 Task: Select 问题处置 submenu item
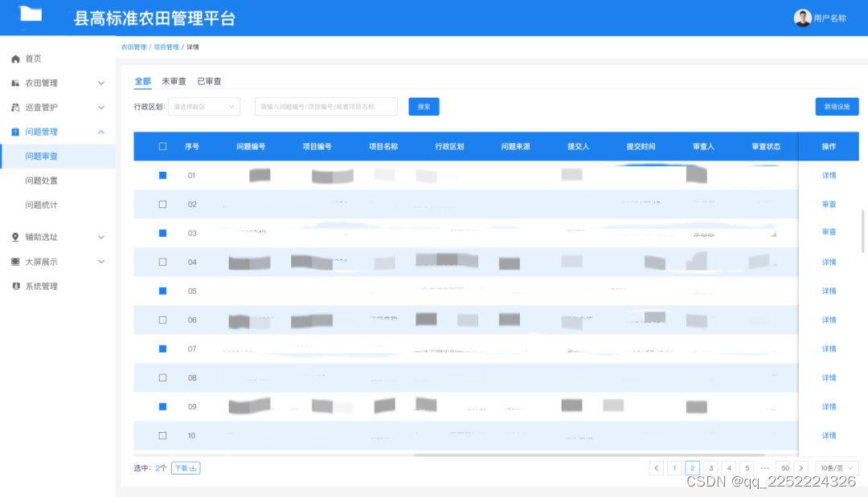(x=42, y=180)
